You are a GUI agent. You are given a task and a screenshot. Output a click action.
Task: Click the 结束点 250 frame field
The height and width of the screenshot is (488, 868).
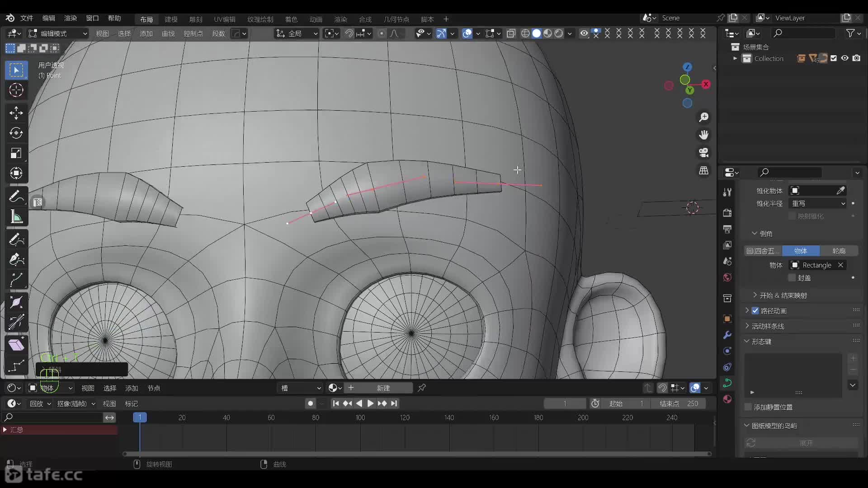tap(679, 404)
